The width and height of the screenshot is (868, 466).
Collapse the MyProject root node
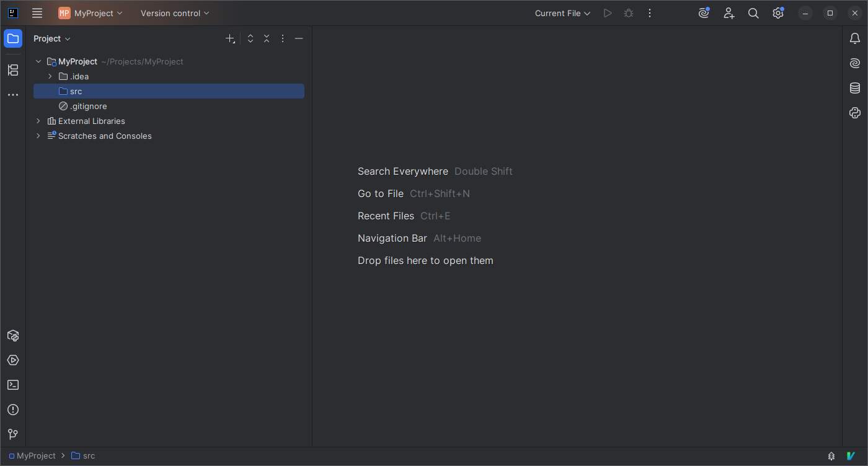pos(38,61)
